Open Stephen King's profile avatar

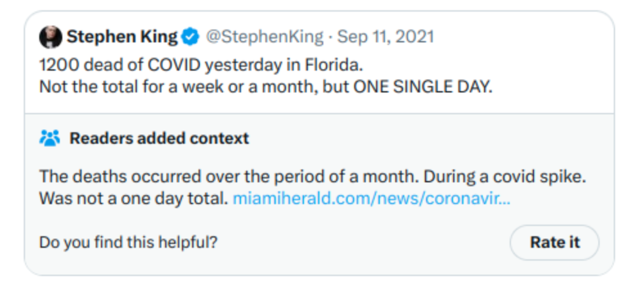[51, 37]
